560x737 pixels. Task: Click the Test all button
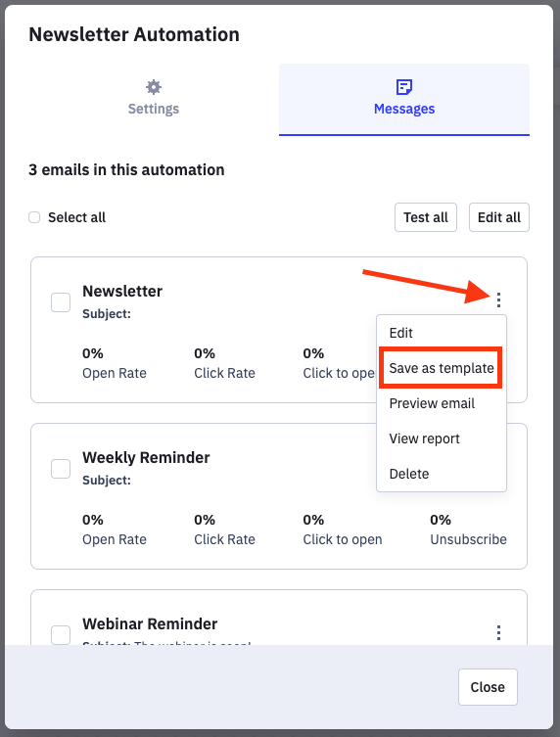(x=426, y=217)
